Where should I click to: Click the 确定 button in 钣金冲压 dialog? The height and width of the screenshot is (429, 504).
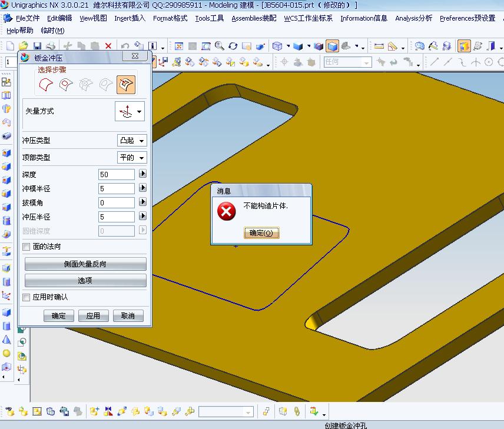(x=58, y=316)
